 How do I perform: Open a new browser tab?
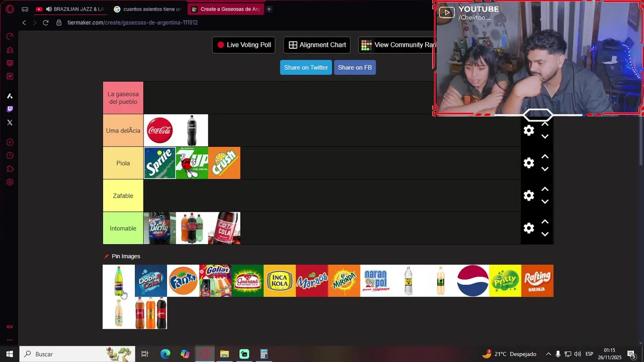pyautogui.click(x=269, y=9)
